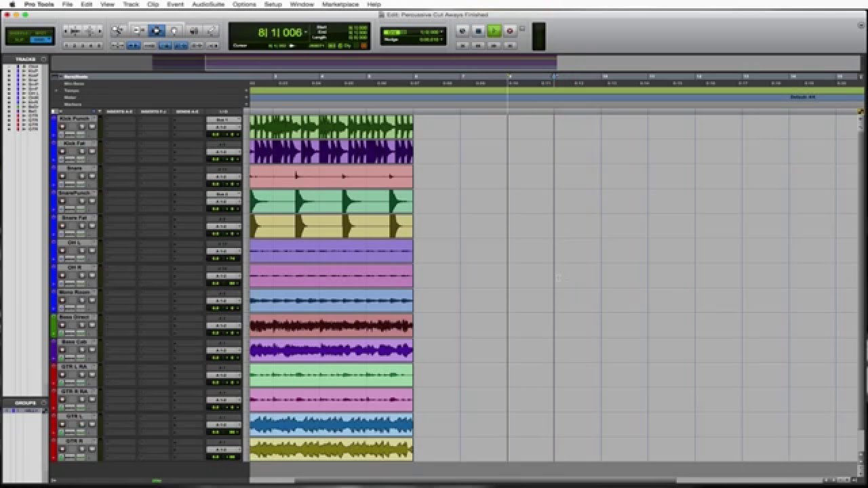
Task: Toggle Insertion Follows Playback button
Action: (x=213, y=45)
